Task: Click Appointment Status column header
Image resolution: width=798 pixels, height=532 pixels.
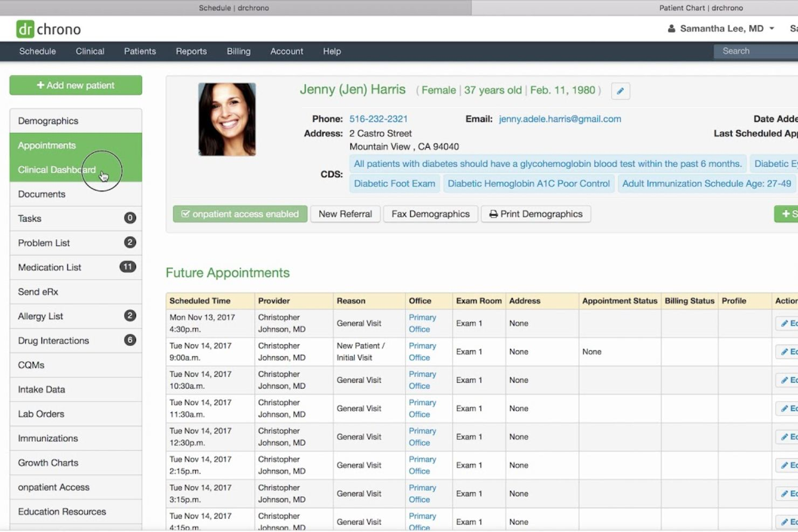Action: tap(620, 301)
